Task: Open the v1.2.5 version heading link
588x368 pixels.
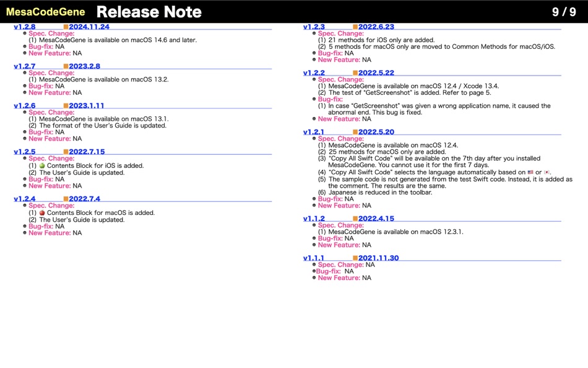Action: (24, 152)
